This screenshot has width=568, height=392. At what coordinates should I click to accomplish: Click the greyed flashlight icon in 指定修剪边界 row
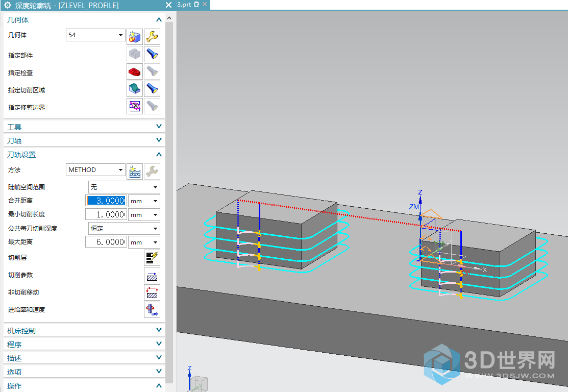[152, 106]
